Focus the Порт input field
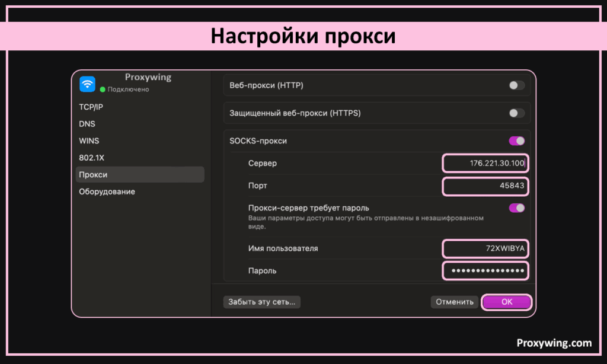607x364 pixels. [x=485, y=186]
